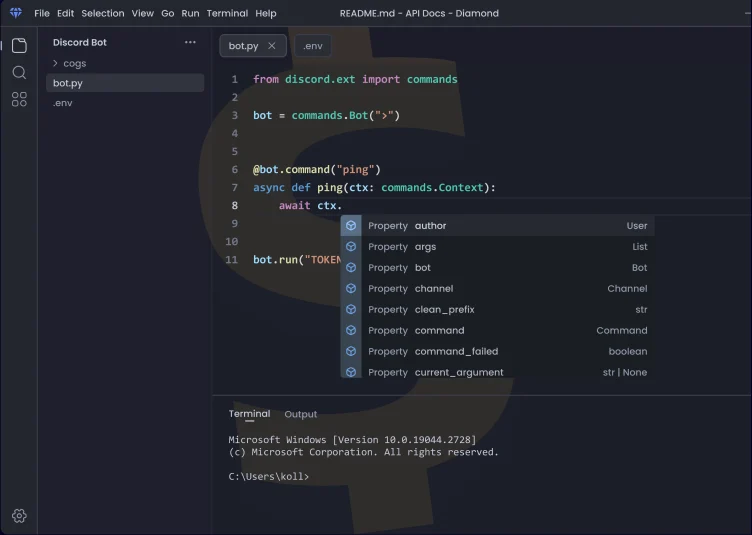Choose the command_failed autocomplete suggestion
The height and width of the screenshot is (535, 752).
pos(497,351)
